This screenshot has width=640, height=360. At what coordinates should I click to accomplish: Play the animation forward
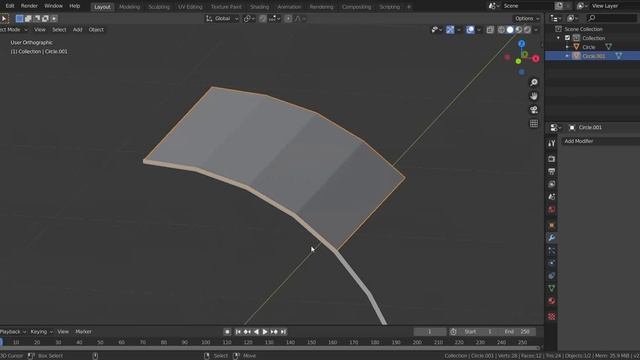tap(265, 332)
